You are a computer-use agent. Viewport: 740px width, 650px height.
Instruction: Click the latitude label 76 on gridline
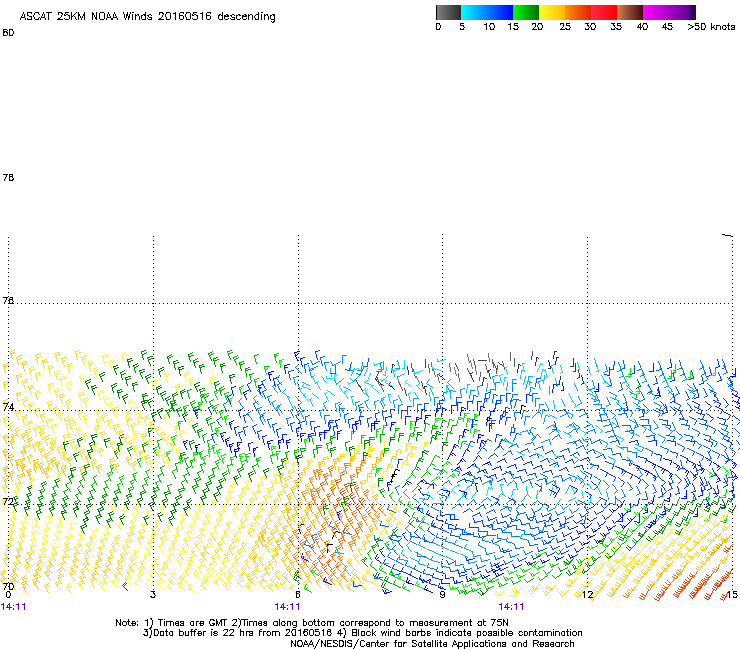[8, 300]
